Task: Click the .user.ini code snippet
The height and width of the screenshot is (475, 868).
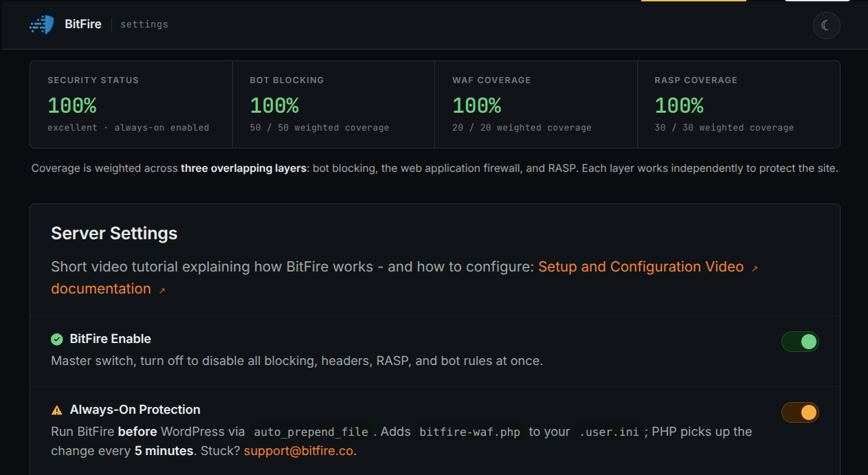Action: (609, 432)
